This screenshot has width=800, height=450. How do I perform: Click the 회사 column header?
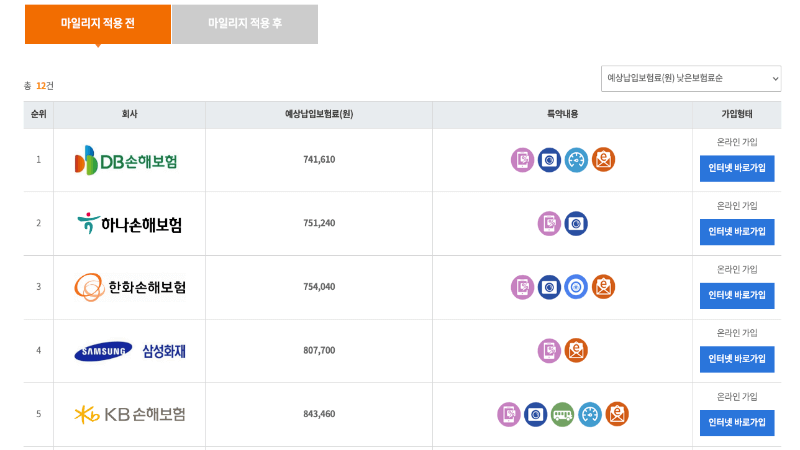pos(130,114)
